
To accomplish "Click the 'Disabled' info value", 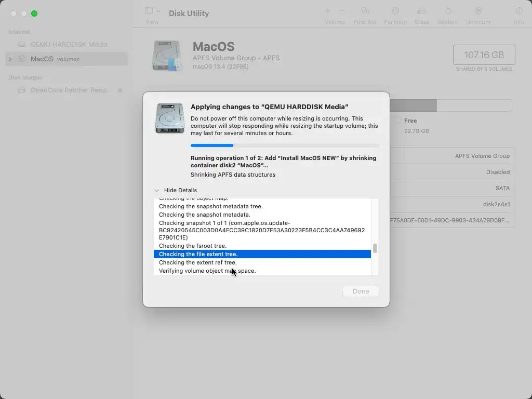I will (498, 172).
